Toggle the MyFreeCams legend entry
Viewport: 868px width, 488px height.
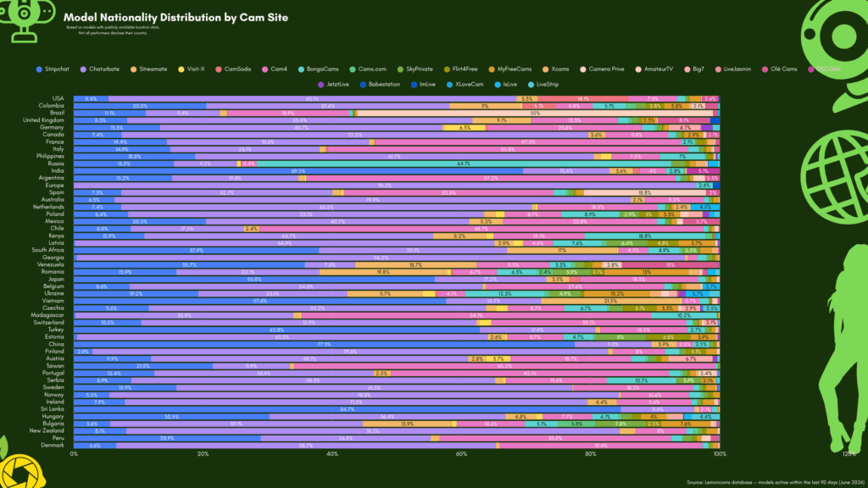click(x=509, y=69)
